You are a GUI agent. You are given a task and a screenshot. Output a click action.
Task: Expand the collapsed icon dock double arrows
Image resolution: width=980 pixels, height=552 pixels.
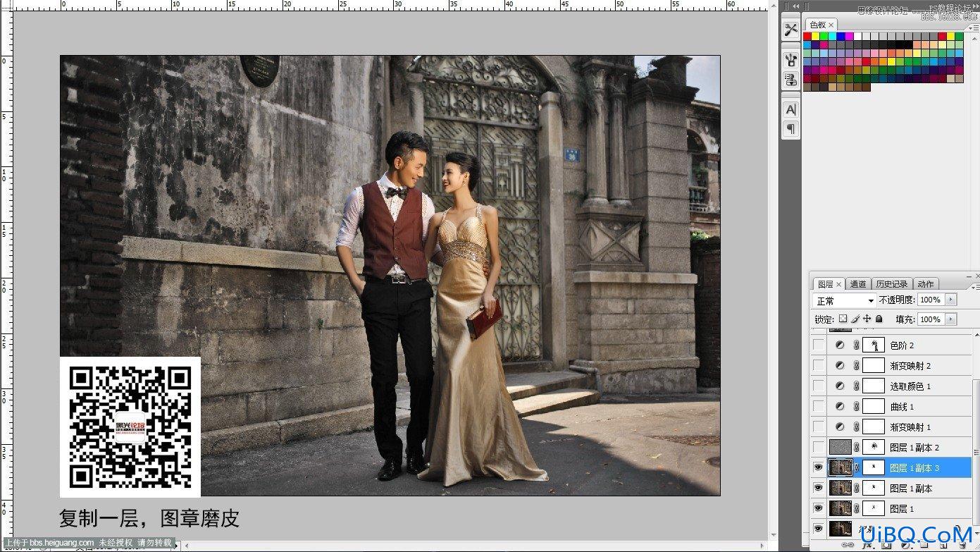[x=797, y=6]
